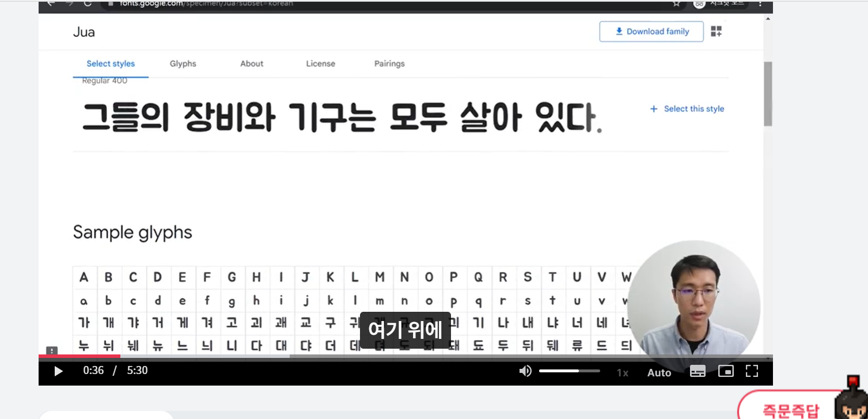Click the plus icon beside Select this style

654,109
